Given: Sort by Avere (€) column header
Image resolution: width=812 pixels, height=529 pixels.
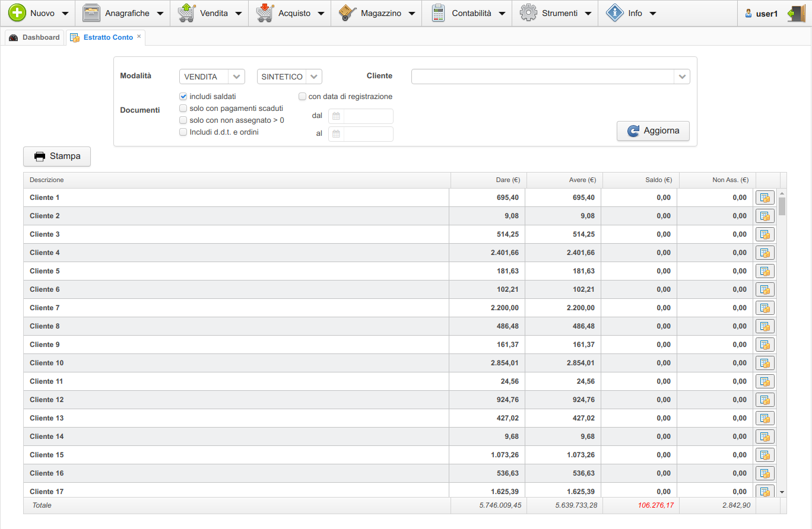Looking at the screenshot, I should point(564,180).
